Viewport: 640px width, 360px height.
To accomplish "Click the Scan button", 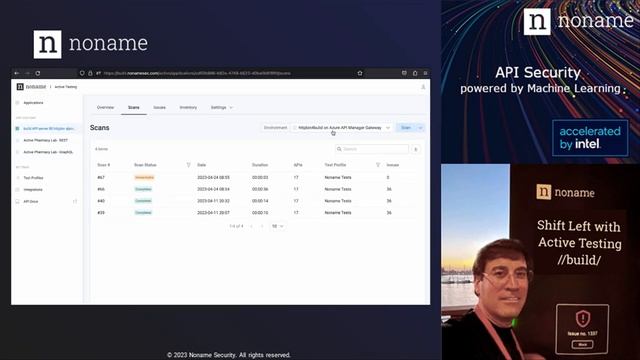I will click(406, 128).
